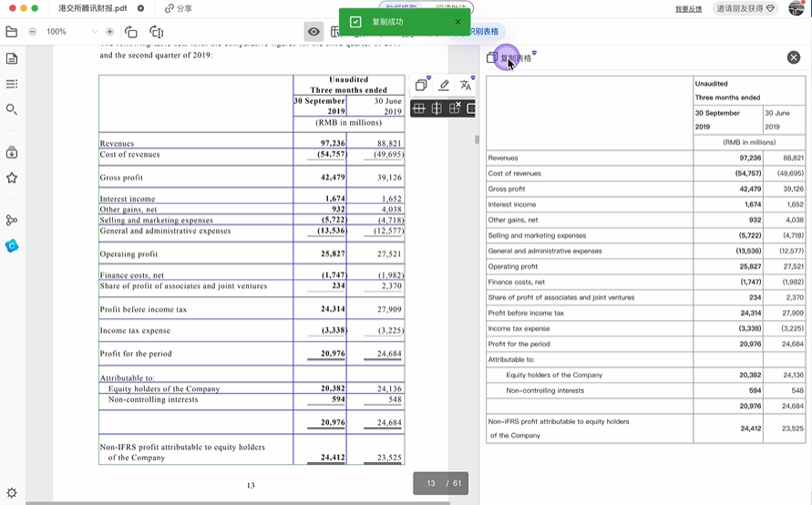Open the 我要反馈 feedback link
812x505 pixels.
click(x=688, y=9)
